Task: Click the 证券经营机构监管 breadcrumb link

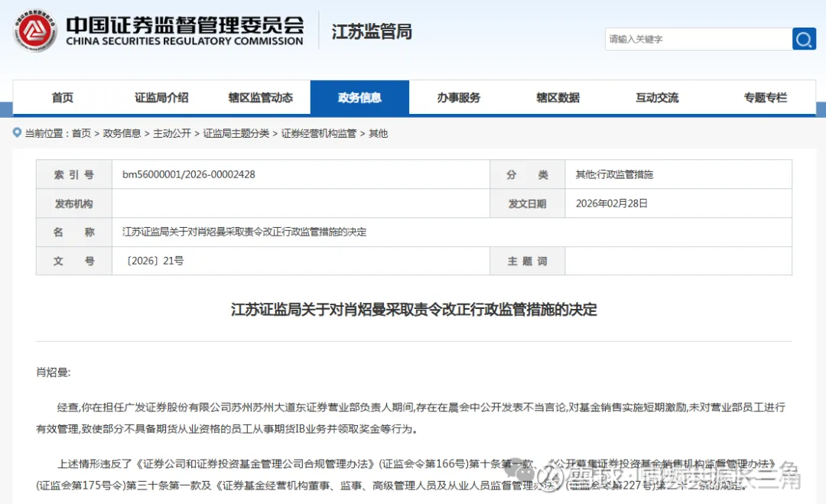Action: (x=319, y=133)
